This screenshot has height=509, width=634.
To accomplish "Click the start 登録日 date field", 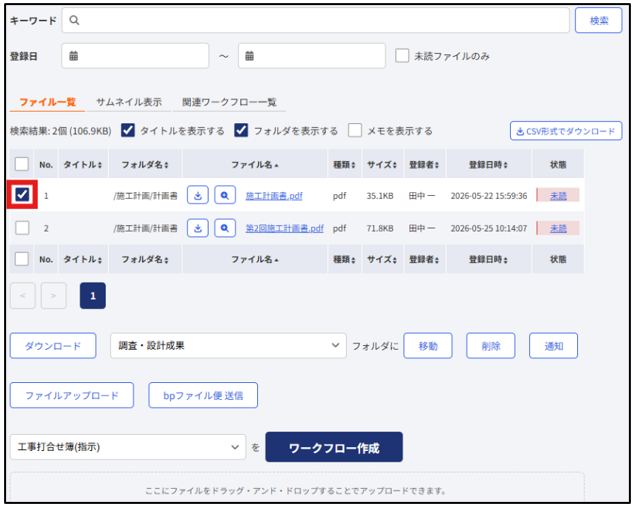I will click(x=135, y=56).
